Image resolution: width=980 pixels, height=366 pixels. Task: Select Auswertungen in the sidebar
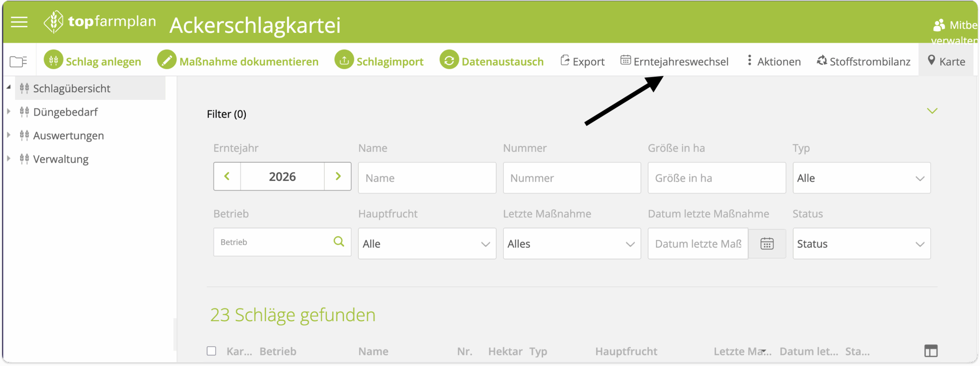[68, 136]
